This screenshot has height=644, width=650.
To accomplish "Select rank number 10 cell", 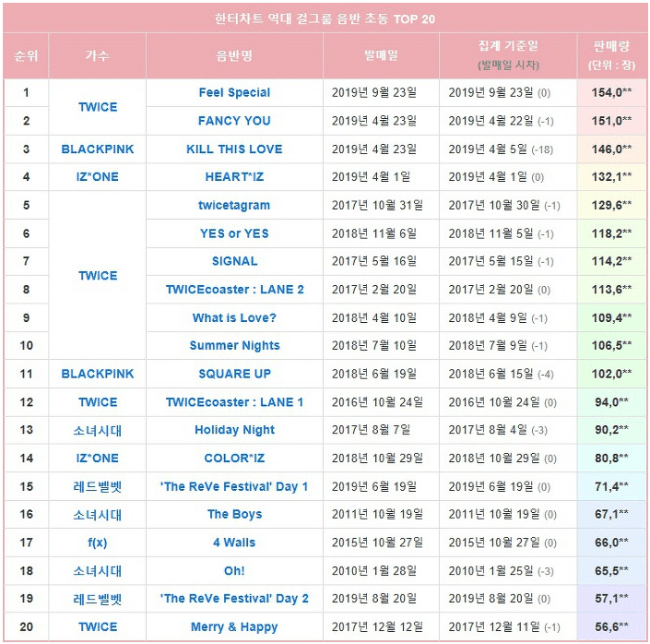I will (26, 345).
